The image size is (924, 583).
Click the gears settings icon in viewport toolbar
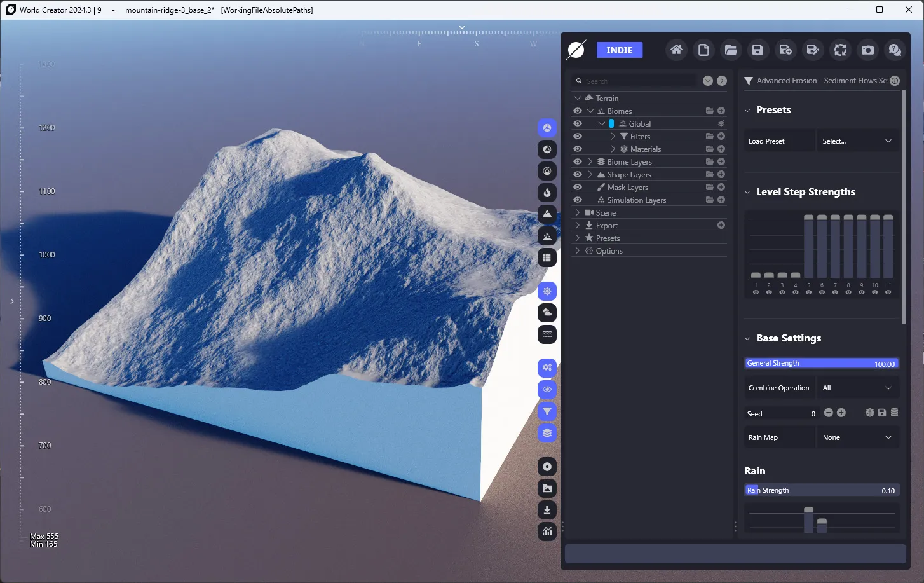tap(547, 367)
